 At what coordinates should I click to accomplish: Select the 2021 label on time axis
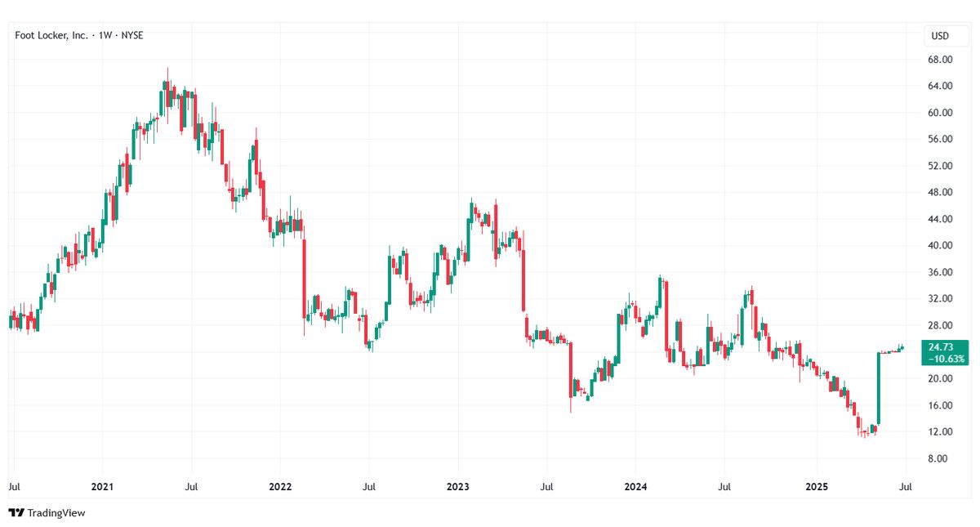(x=102, y=486)
